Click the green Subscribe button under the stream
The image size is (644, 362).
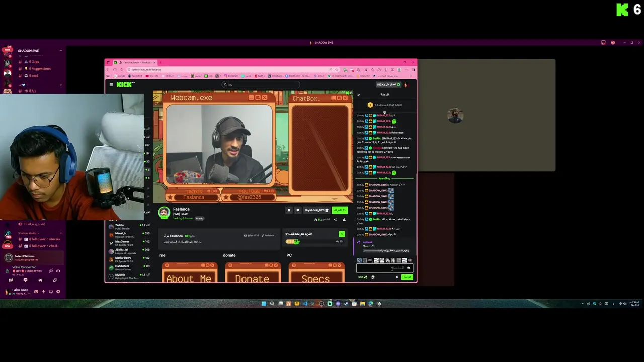click(340, 210)
